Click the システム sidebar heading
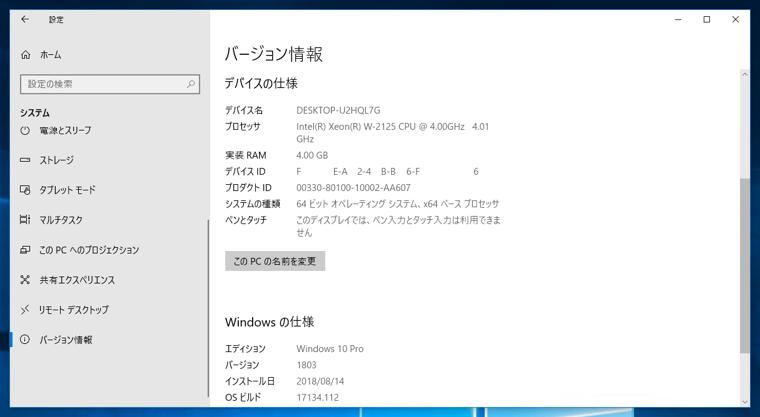The image size is (760, 417). [x=35, y=112]
